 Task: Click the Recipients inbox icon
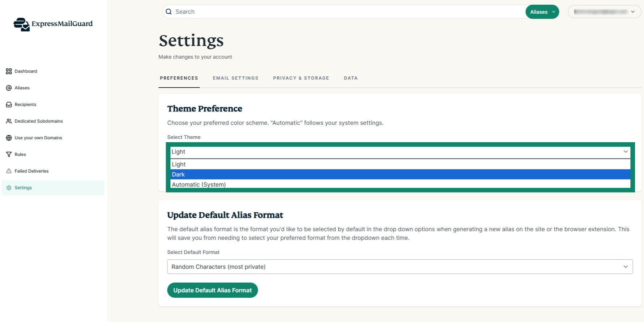(9, 105)
